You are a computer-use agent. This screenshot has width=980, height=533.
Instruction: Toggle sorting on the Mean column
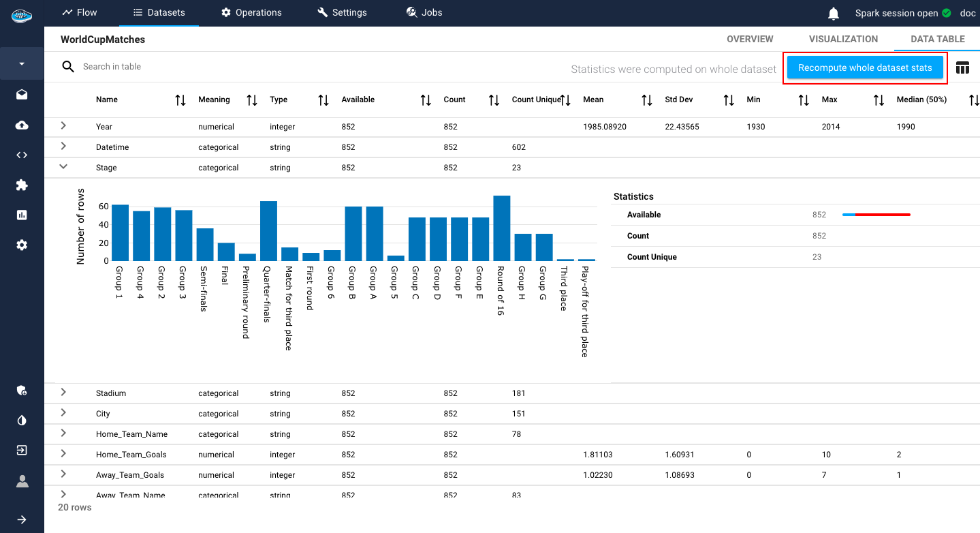click(x=646, y=100)
